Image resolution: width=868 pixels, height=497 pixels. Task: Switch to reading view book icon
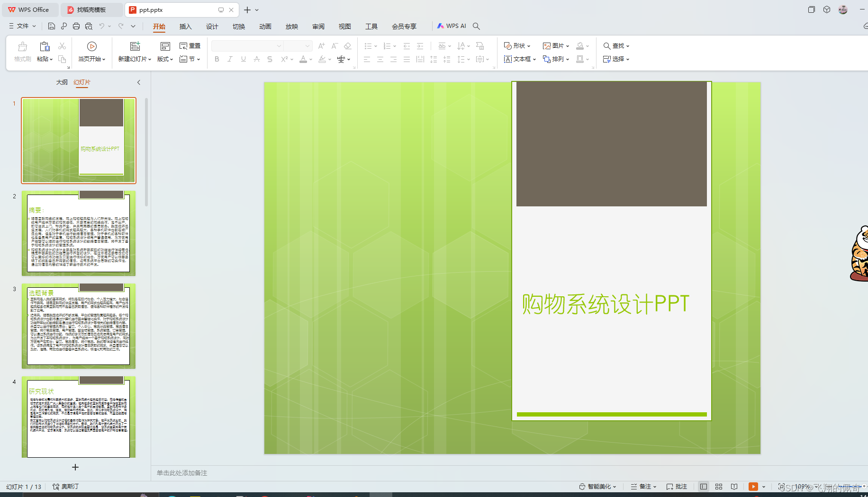(x=734, y=487)
